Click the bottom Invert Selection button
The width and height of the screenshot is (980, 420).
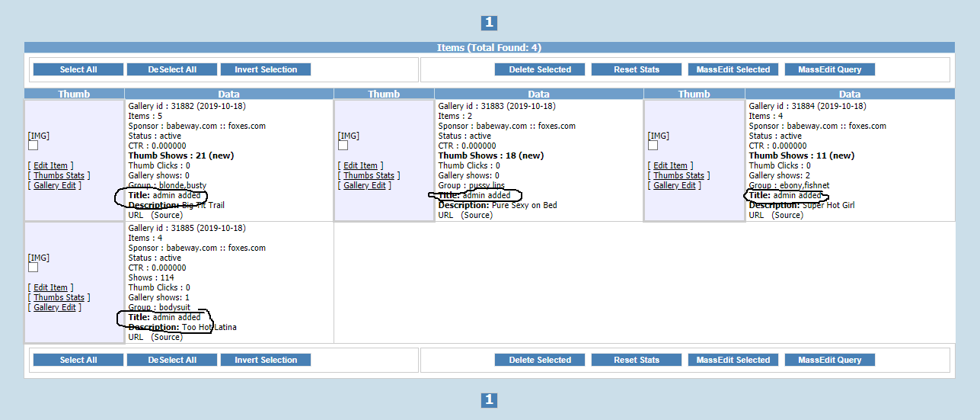pyautogui.click(x=266, y=360)
